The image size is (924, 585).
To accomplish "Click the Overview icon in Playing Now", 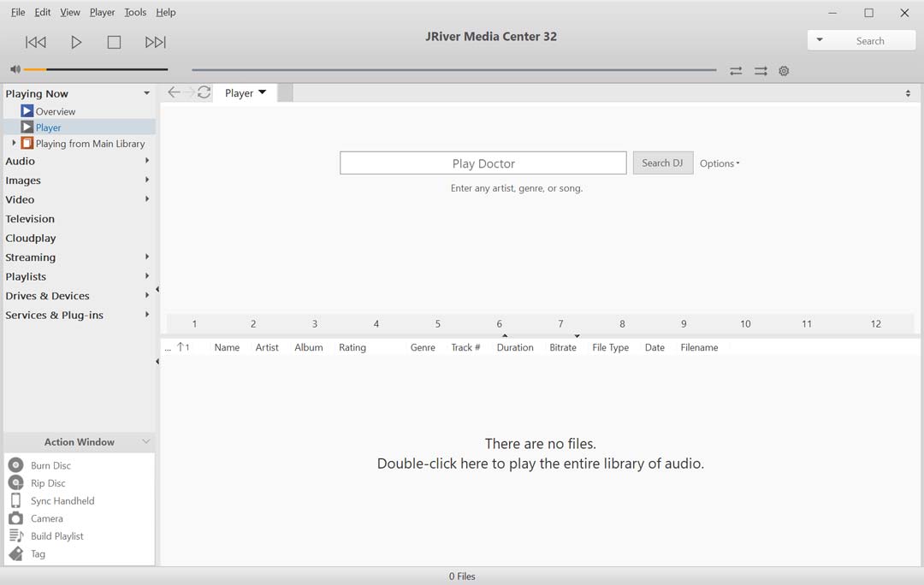I will [x=27, y=110].
